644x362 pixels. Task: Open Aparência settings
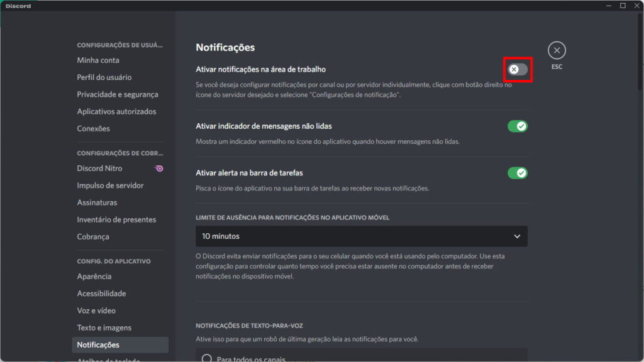[94, 277]
